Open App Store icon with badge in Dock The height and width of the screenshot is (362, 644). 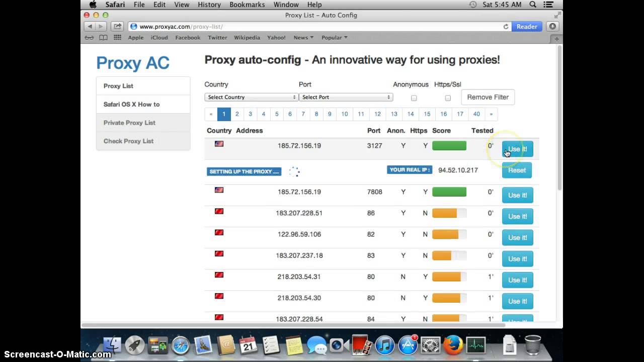pos(408,345)
